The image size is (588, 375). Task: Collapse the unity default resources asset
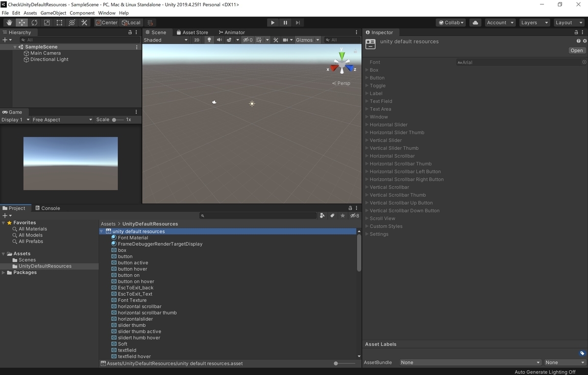(x=101, y=231)
